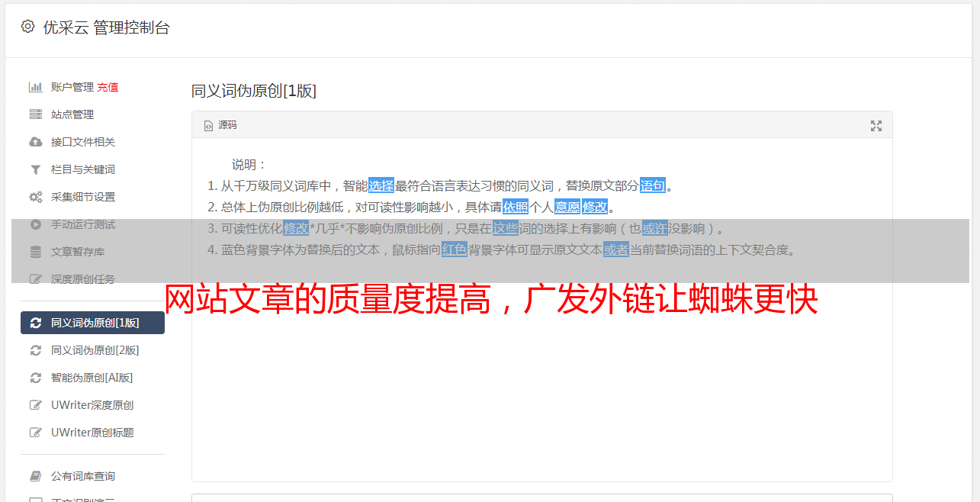Select UWriter原创标题 sidebar entry
980x502 pixels.
click(92, 433)
